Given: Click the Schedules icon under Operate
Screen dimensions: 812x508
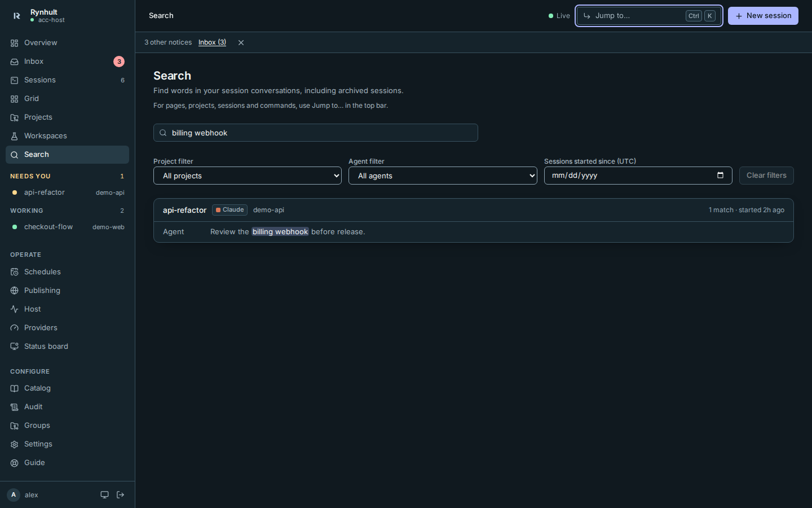Looking at the screenshot, I should (15, 272).
